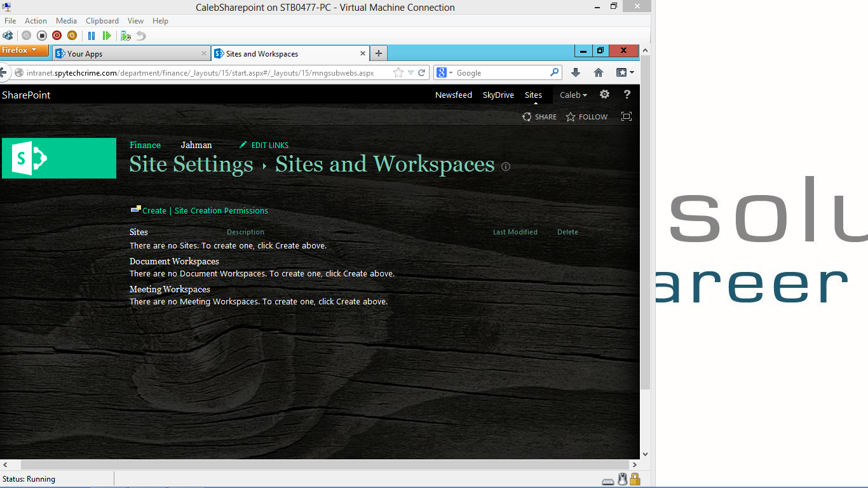Click the browser Back arrow button
The width and height of the screenshot is (868, 488).
[3, 72]
